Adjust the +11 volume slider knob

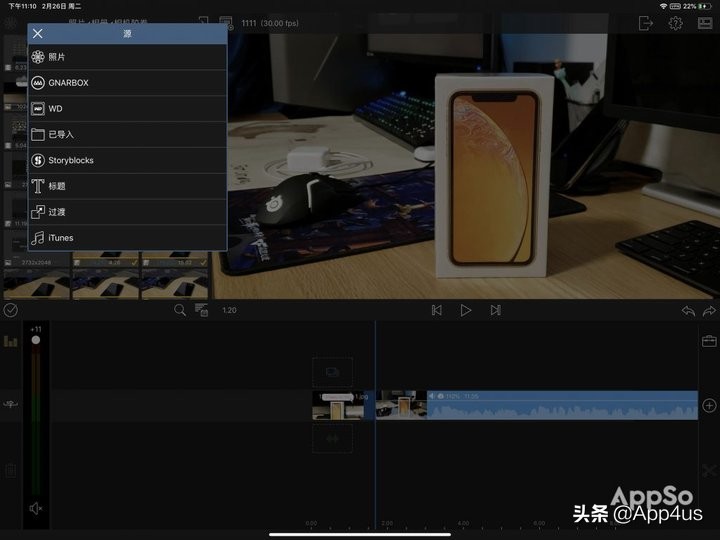click(35, 340)
